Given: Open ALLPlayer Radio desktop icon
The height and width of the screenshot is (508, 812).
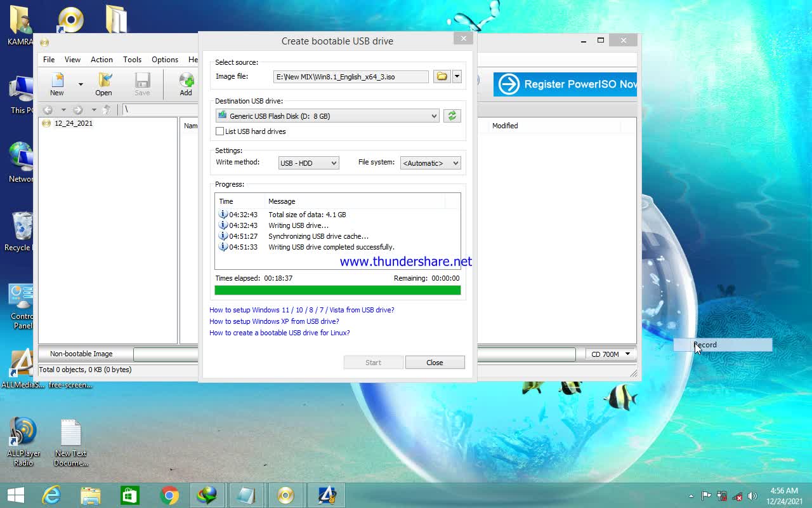Looking at the screenshot, I should 23,442.
